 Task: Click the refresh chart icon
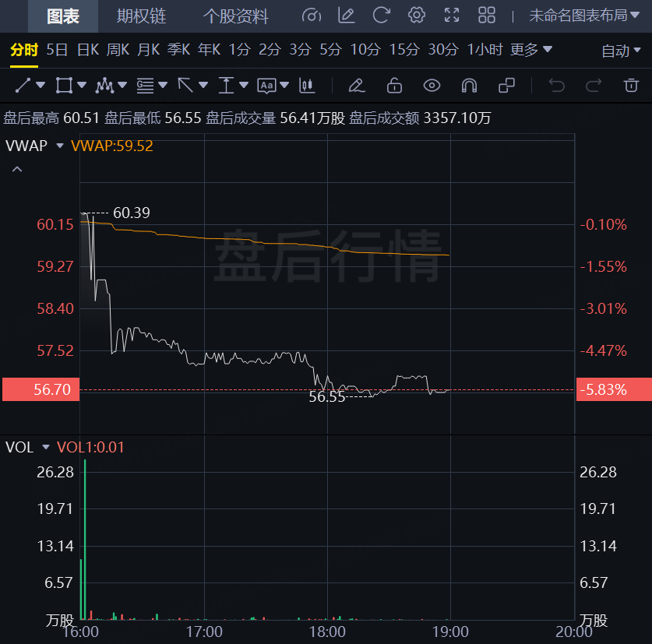coord(381,16)
